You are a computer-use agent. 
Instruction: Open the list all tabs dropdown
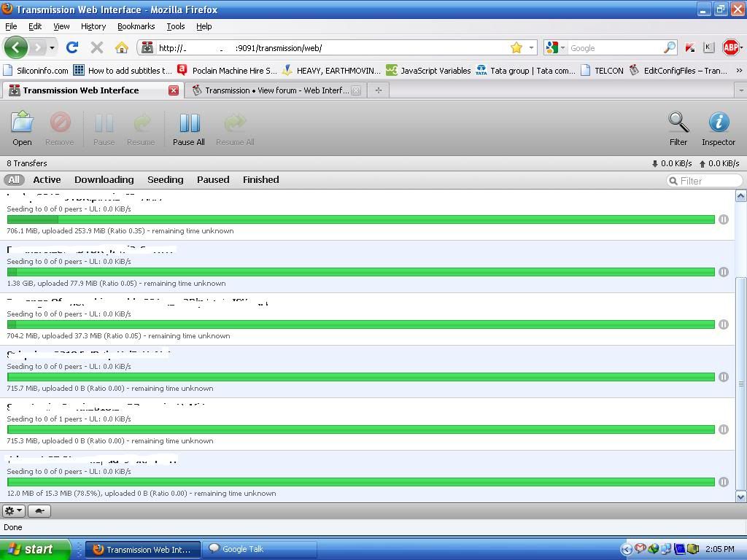pyautogui.click(x=741, y=90)
